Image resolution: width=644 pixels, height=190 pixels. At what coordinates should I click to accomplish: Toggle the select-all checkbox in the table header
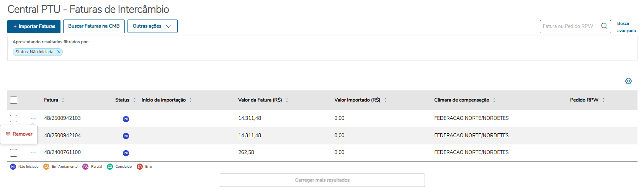click(x=14, y=100)
